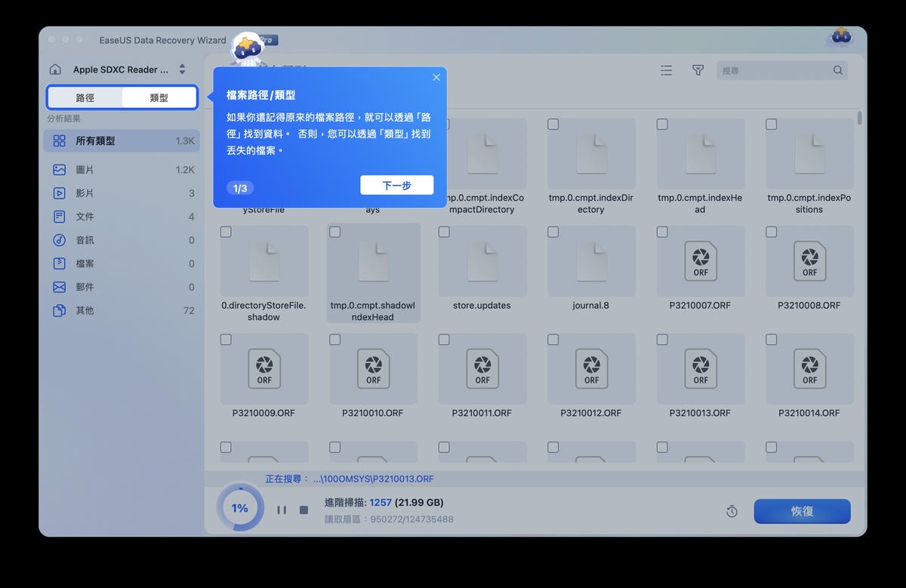Viewport: 906px width, 588px height.
Task: Select 圖片 category in sidebar
Action: tap(85, 170)
